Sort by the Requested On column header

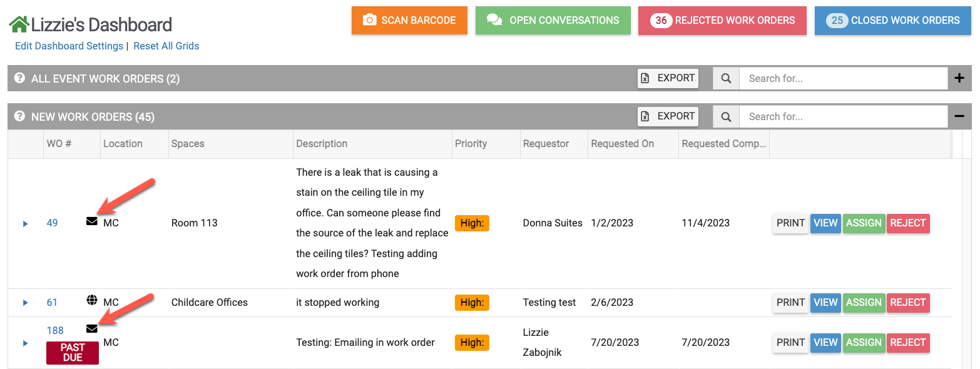pos(622,144)
